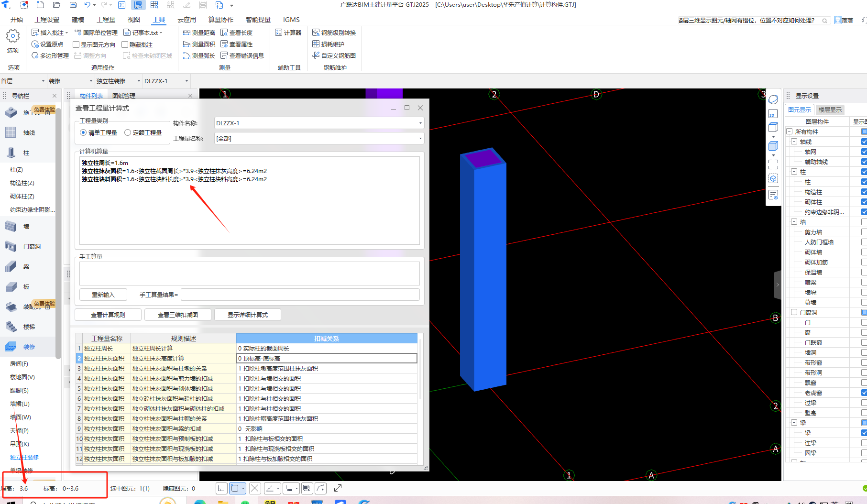Toggle 显示图元方向 checkbox
This screenshot has height=504, width=867.
(x=76, y=44)
